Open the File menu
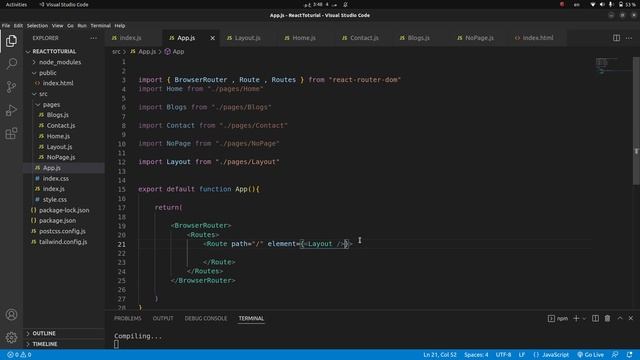This screenshot has width=640, height=360. pyautogui.click(x=6, y=25)
